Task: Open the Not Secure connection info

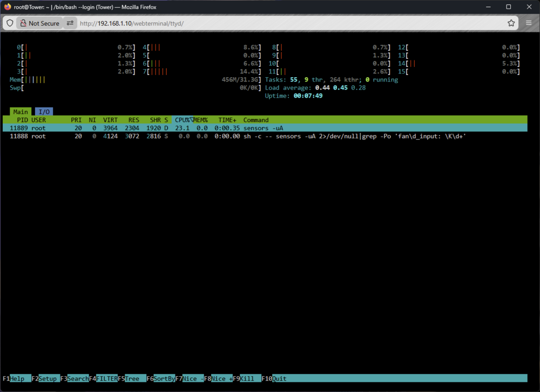Action: click(x=39, y=23)
